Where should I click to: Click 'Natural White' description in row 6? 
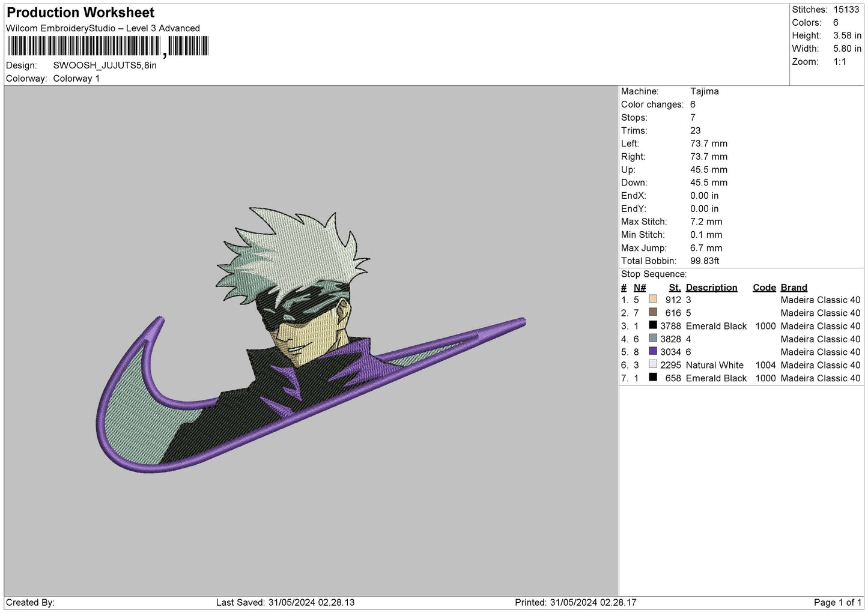click(x=714, y=365)
